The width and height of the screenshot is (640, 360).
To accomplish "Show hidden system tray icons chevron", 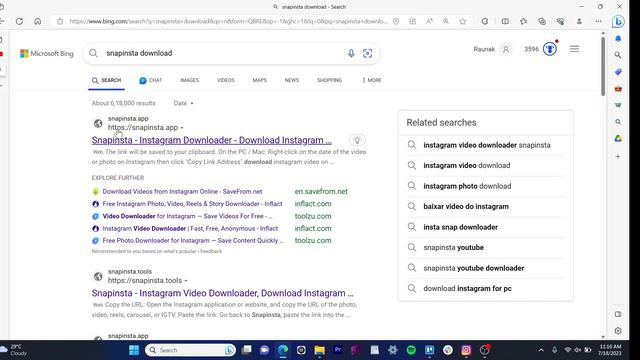I will (x=541, y=350).
